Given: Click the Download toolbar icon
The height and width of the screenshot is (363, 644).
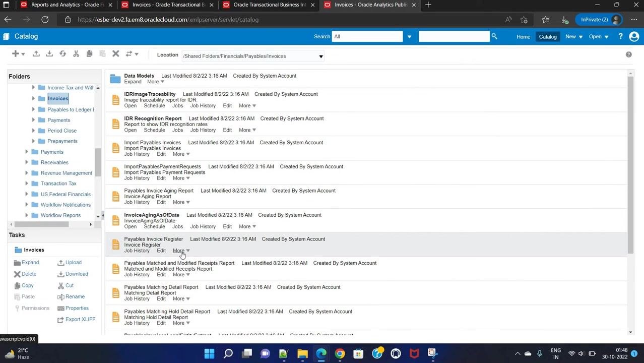Looking at the screenshot, I should click(49, 53).
